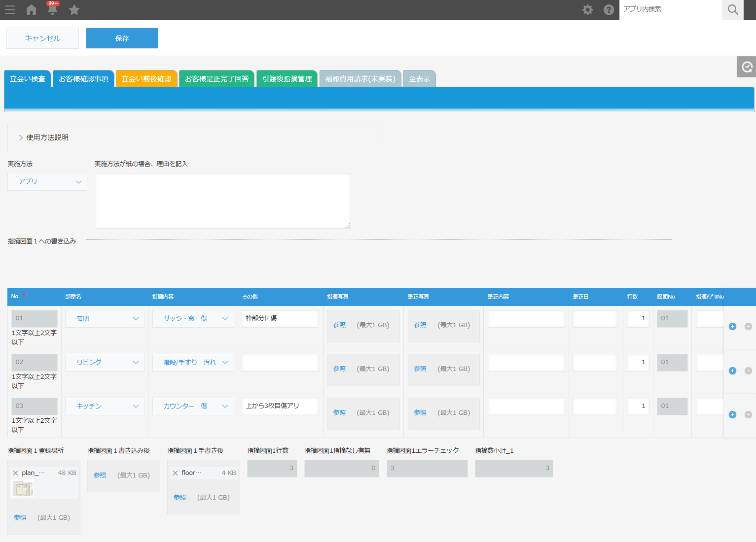Open the 玄関 room name dropdown
756x542 pixels.
[105, 319]
